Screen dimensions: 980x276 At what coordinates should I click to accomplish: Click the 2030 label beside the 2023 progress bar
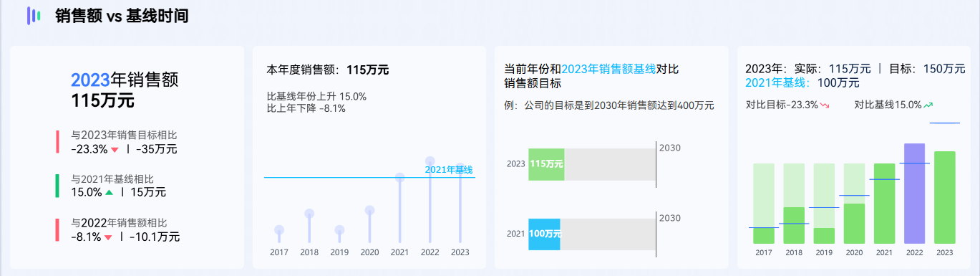tap(669, 148)
